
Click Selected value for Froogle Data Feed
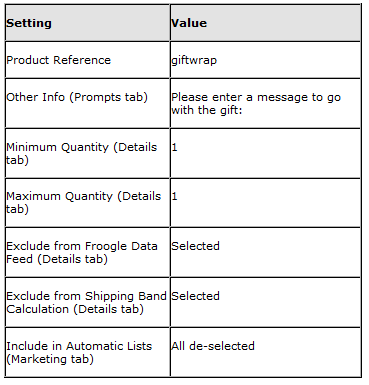[195, 246]
